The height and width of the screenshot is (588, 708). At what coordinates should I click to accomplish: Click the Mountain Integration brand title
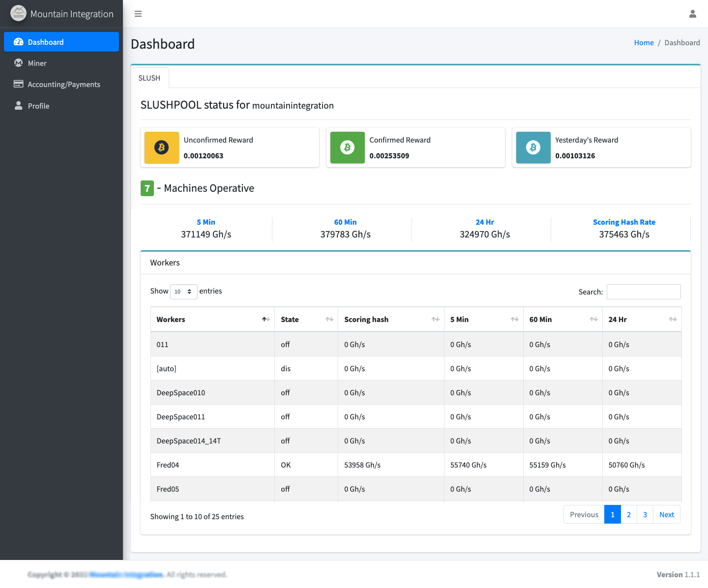pyautogui.click(x=72, y=14)
